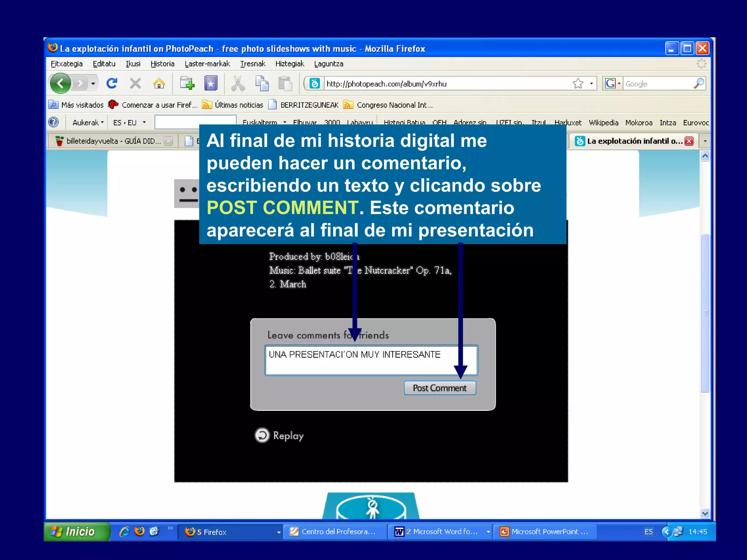Click the Copy pages icon in toolbar
This screenshot has height=560, width=747.
262,83
